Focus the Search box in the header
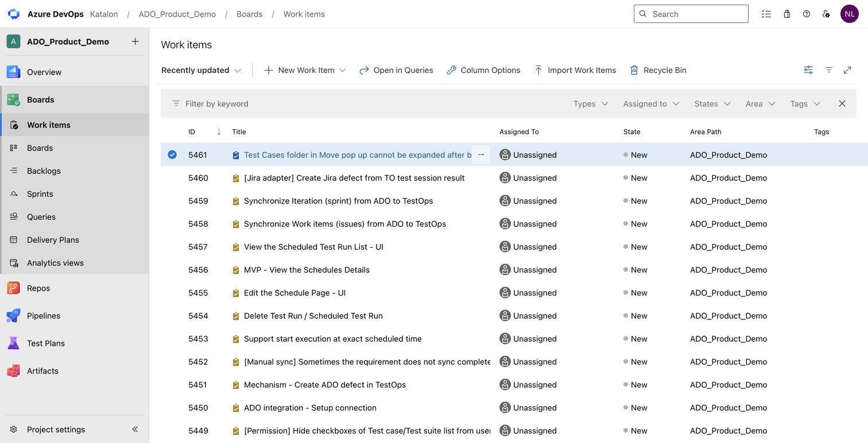Image resolution: width=868 pixels, height=443 pixels. click(691, 14)
